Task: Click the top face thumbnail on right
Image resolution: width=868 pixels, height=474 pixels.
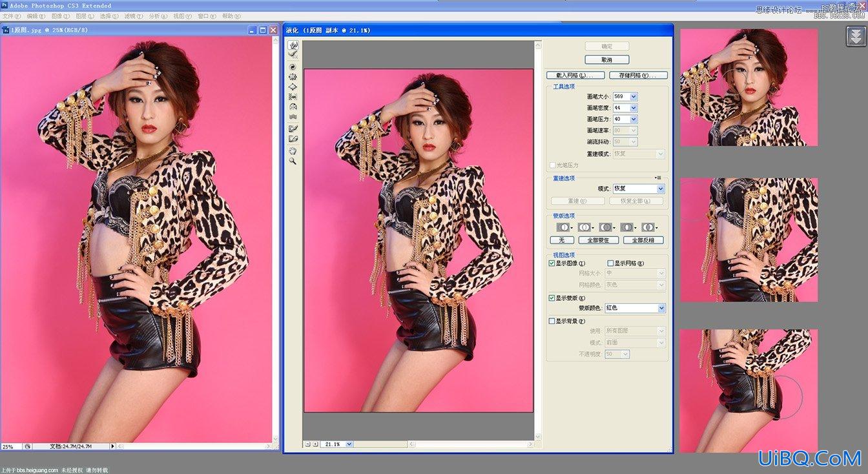Action: tap(749, 87)
